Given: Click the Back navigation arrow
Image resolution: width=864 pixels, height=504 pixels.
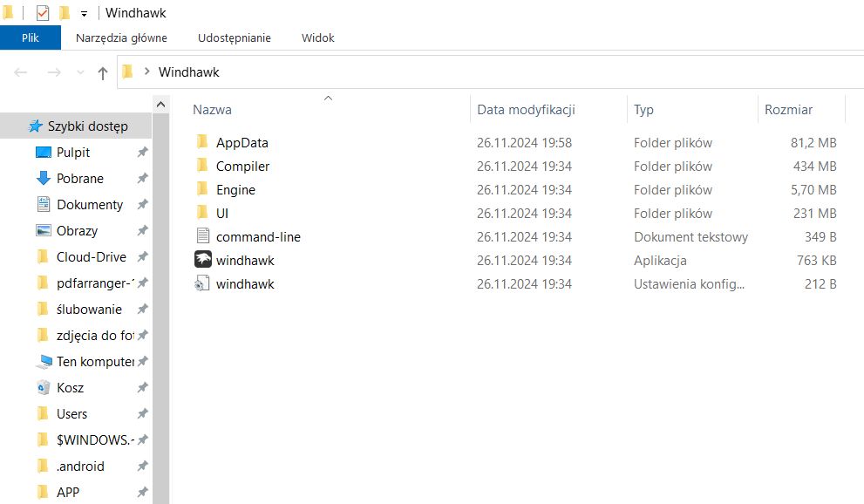Looking at the screenshot, I should [20, 72].
